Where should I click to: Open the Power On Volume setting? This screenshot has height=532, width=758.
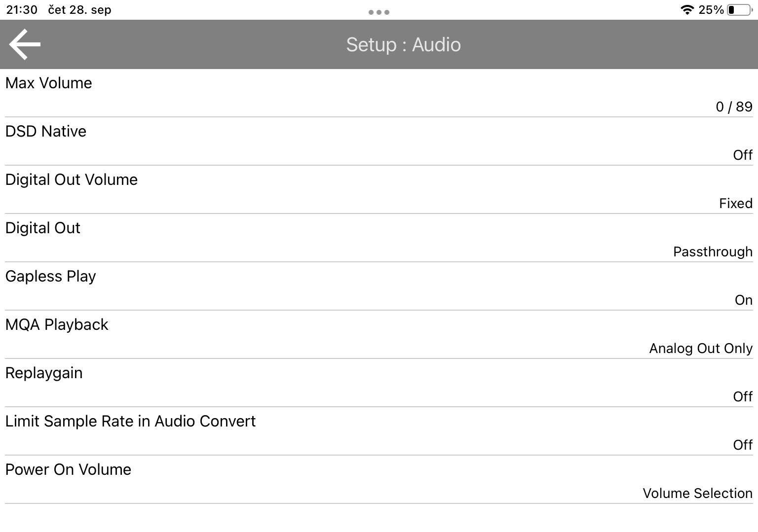(68, 469)
